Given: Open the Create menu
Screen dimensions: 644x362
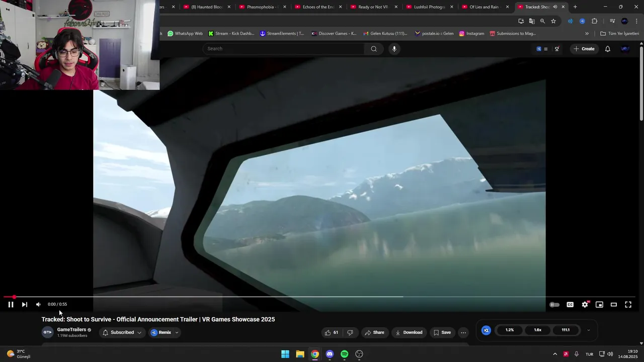Looking at the screenshot, I should (x=584, y=49).
